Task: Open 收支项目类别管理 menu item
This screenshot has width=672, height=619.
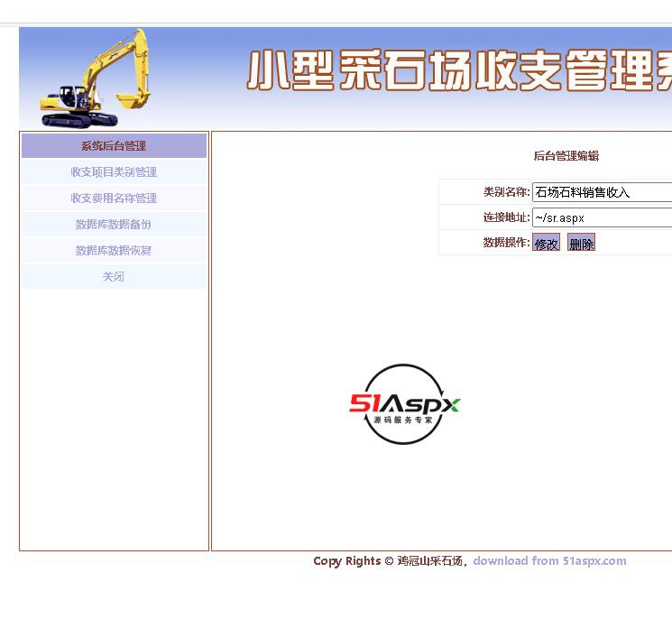Action: [114, 172]
